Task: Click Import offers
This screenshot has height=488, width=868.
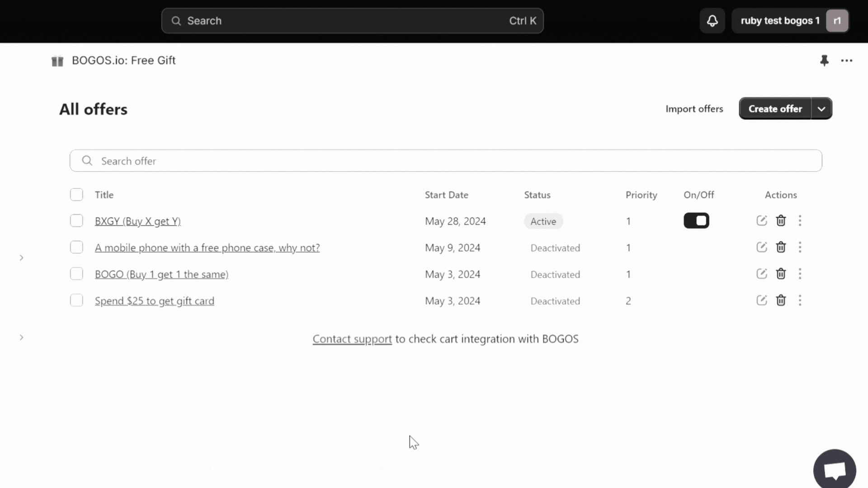Action: (694, 109)
